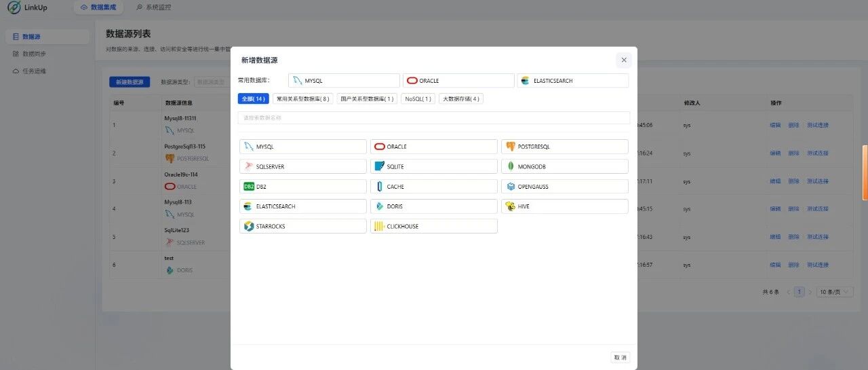Open the 数据源类型 filter dropdown
The width and height of the screenshot is (868, 370).
coord(212,82)
